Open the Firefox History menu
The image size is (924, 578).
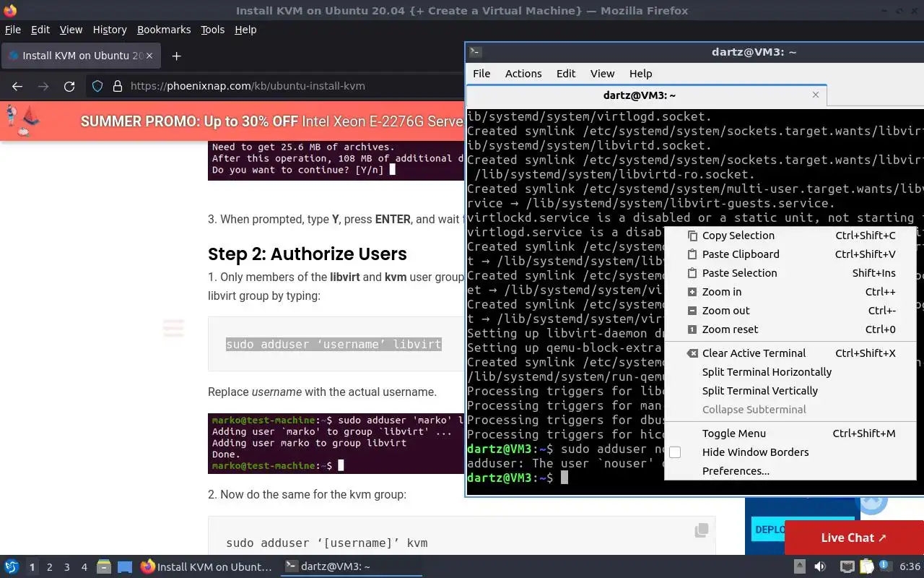coord(110,30)
